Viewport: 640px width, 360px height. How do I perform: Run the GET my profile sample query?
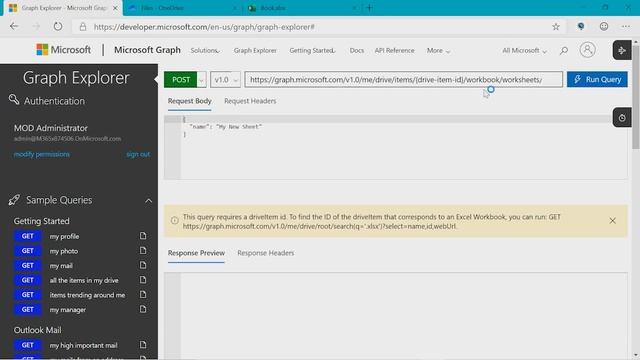pos(27,236)
